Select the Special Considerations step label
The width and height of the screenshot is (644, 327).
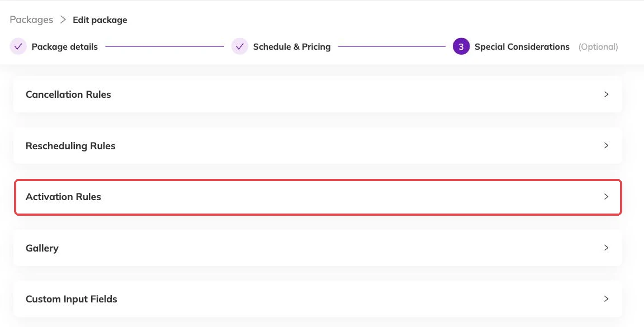click(x=522, y=47)
